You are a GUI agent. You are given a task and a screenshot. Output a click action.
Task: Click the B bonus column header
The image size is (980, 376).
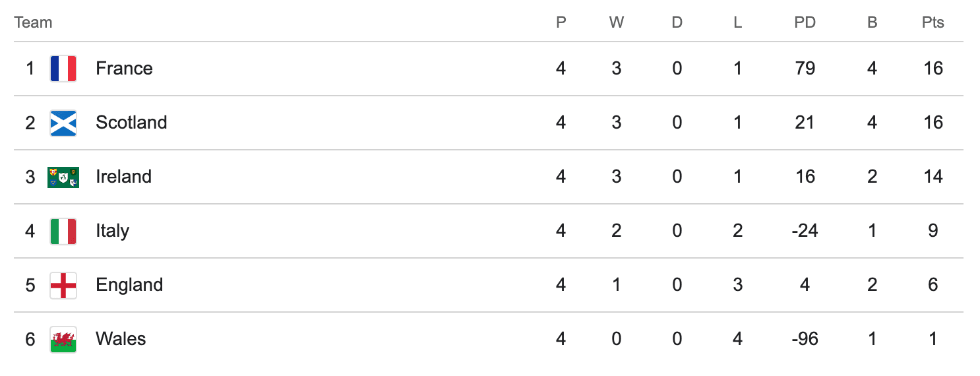872,22
